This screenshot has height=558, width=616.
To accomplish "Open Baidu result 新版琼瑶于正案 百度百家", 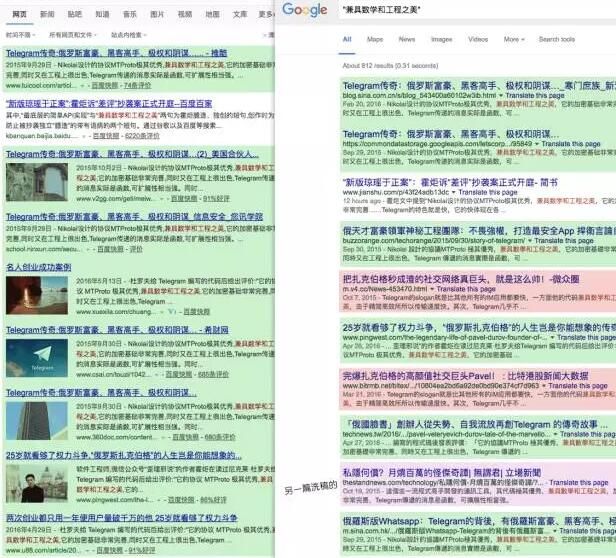I will coord(109,104).
